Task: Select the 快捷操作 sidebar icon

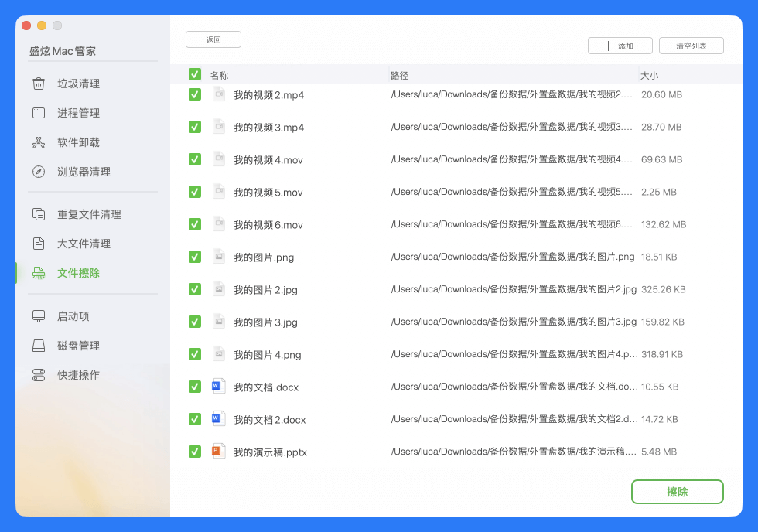Action: pos(38,375)
